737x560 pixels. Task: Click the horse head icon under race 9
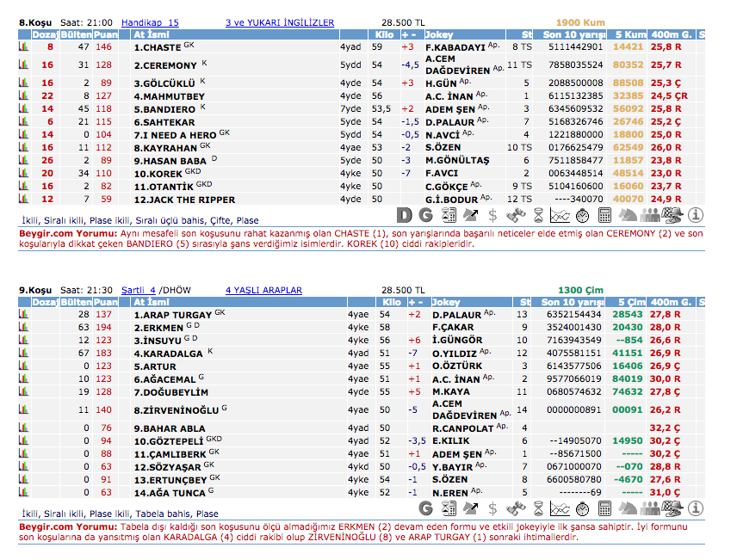tap(627, 508)
